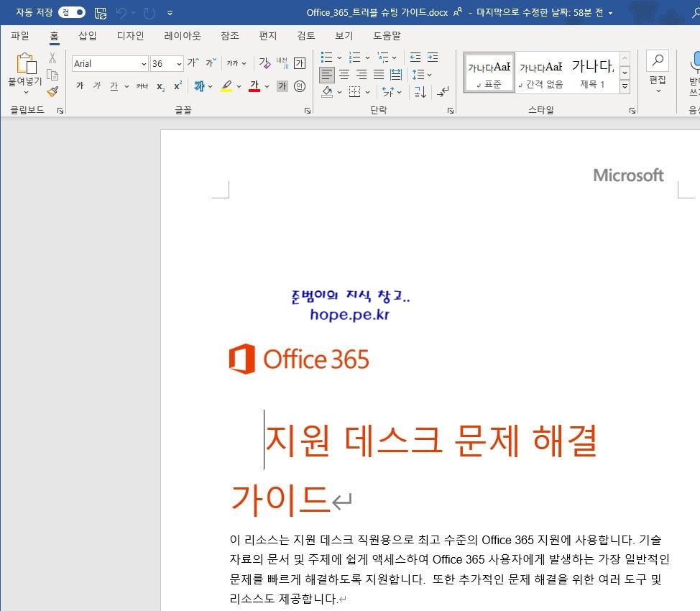Screen dimensions: 700x611
Task: Select the 간격 없음 style
Action: click(x=541, y=73)
